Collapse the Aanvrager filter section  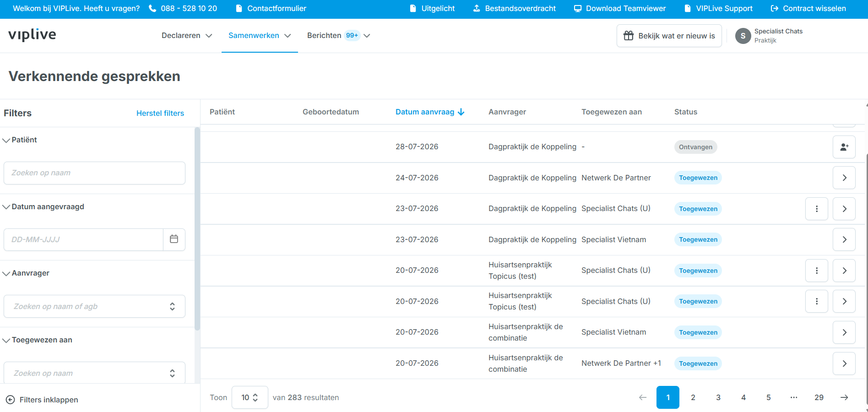[27, 273]
